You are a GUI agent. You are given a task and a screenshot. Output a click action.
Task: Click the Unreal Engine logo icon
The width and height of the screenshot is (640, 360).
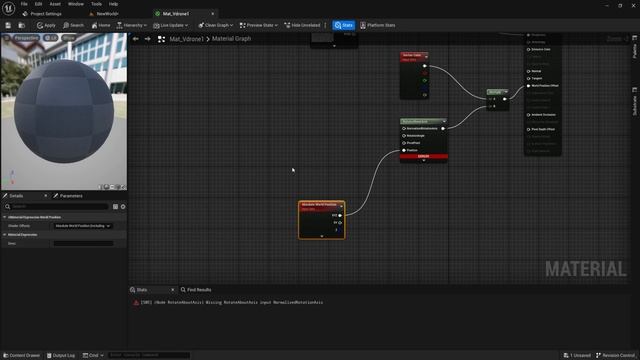[8, 8]
